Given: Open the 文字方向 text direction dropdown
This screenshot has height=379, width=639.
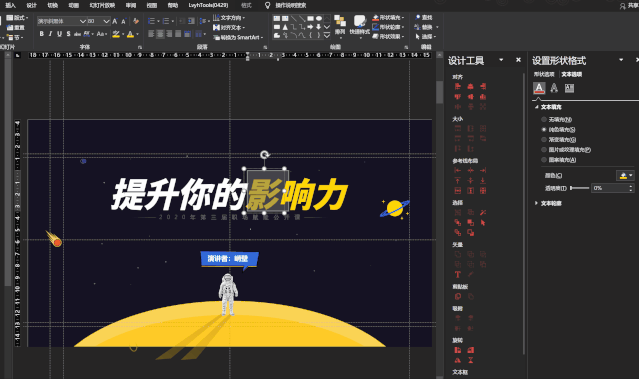Looking at the screenshot, I should click(229, 18).
